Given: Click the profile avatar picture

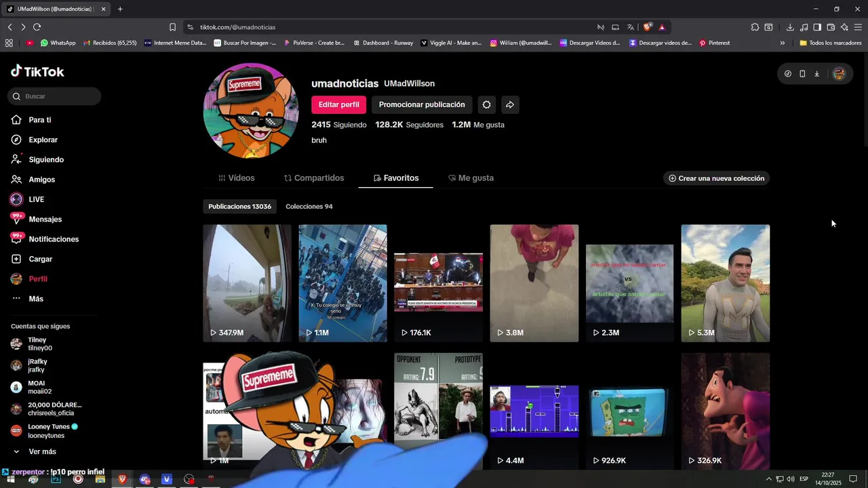Looking at the screenshot, I should click(251, 110).
